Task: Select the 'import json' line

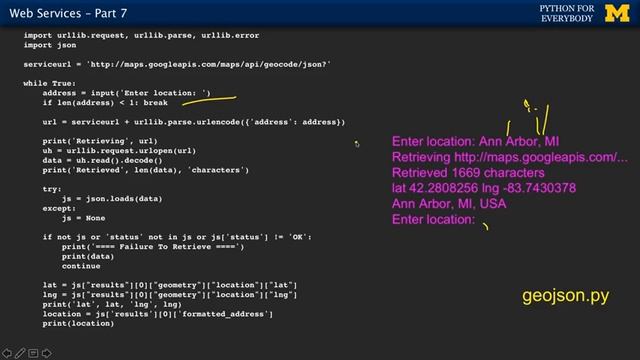Action: click(50, 45)
